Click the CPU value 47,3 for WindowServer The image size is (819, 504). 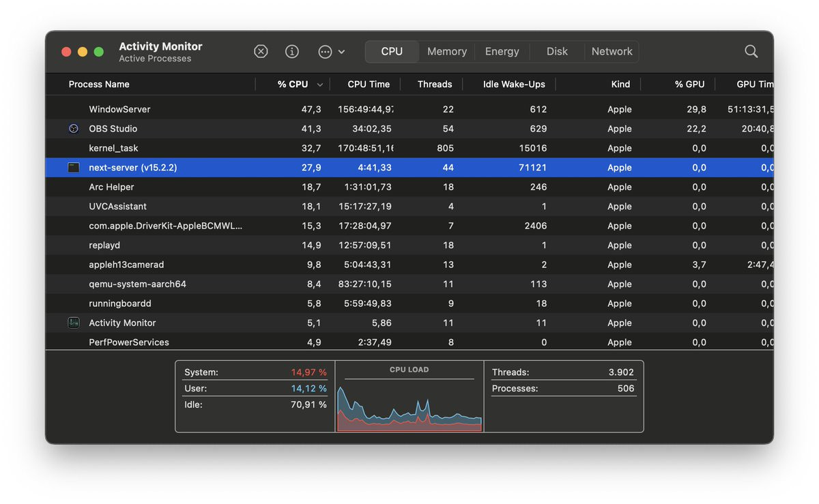point(311,109)
